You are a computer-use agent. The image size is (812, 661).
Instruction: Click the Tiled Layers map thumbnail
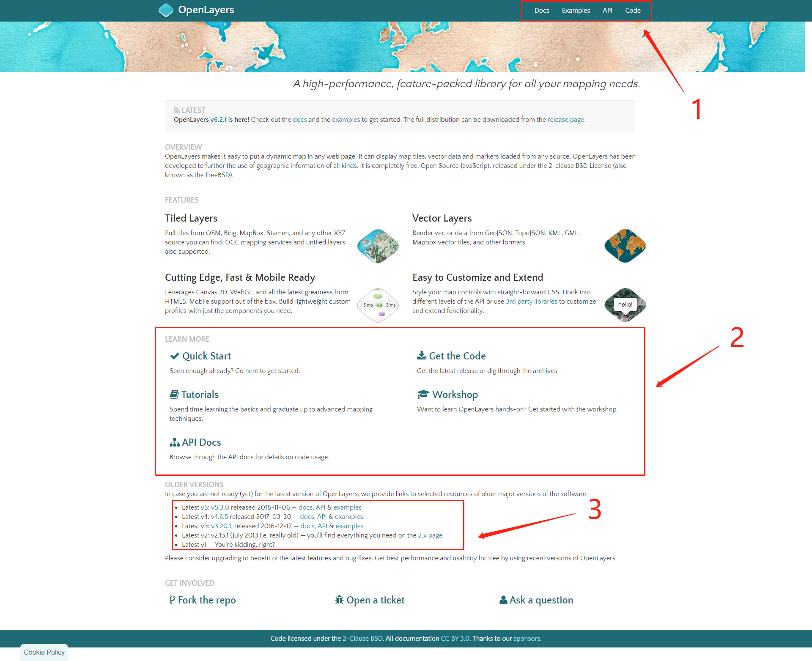pos(378,246)
